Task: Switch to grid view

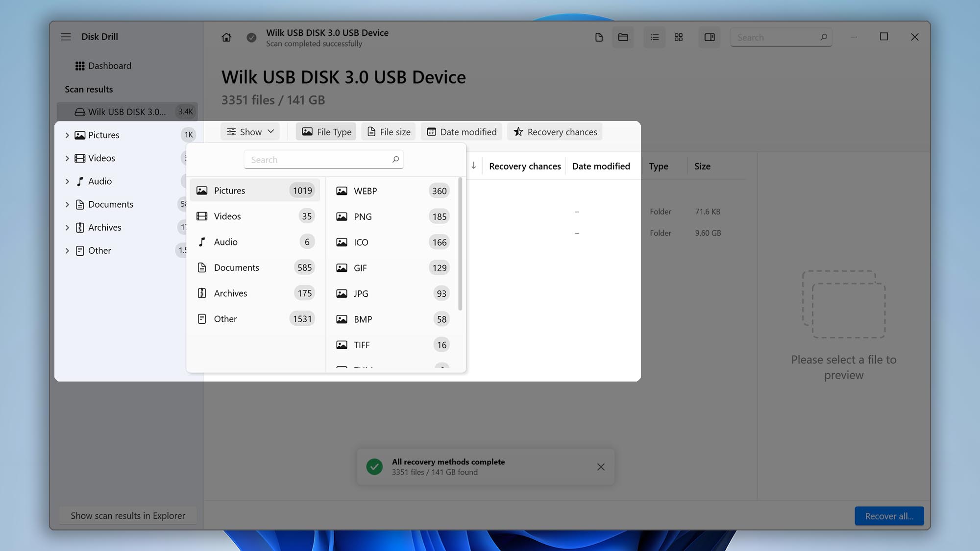Action: point(679,37)
